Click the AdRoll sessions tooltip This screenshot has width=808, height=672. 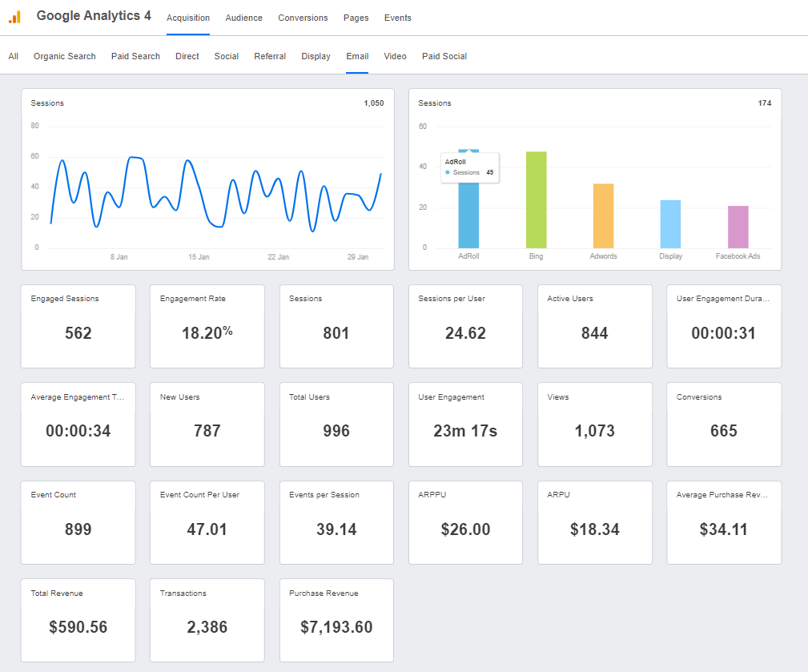[469, 167]
